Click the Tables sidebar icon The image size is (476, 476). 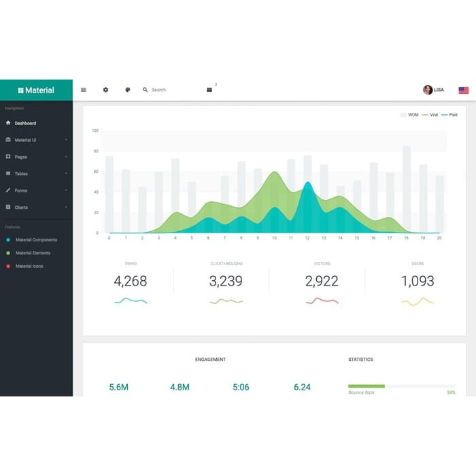coord(8,173)
